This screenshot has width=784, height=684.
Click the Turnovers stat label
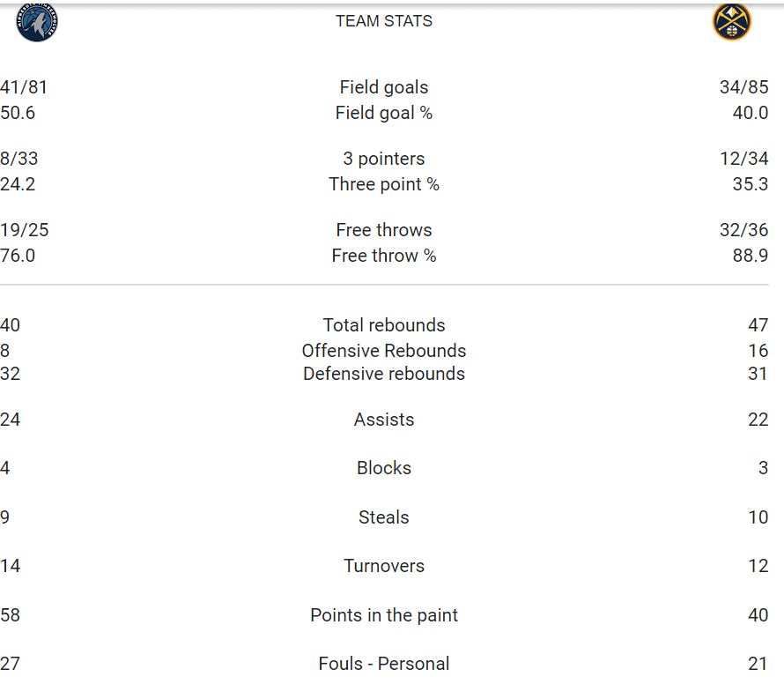point(384,566)
